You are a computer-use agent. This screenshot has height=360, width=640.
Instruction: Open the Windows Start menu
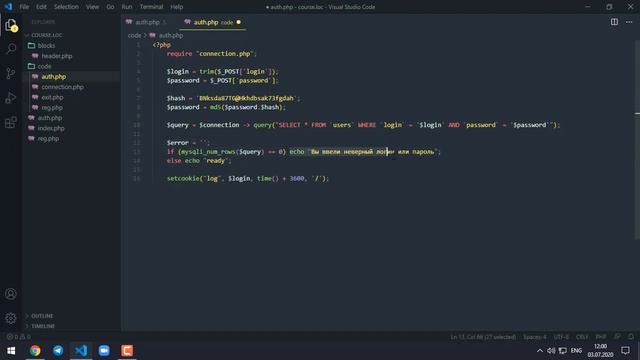(11, 351)
